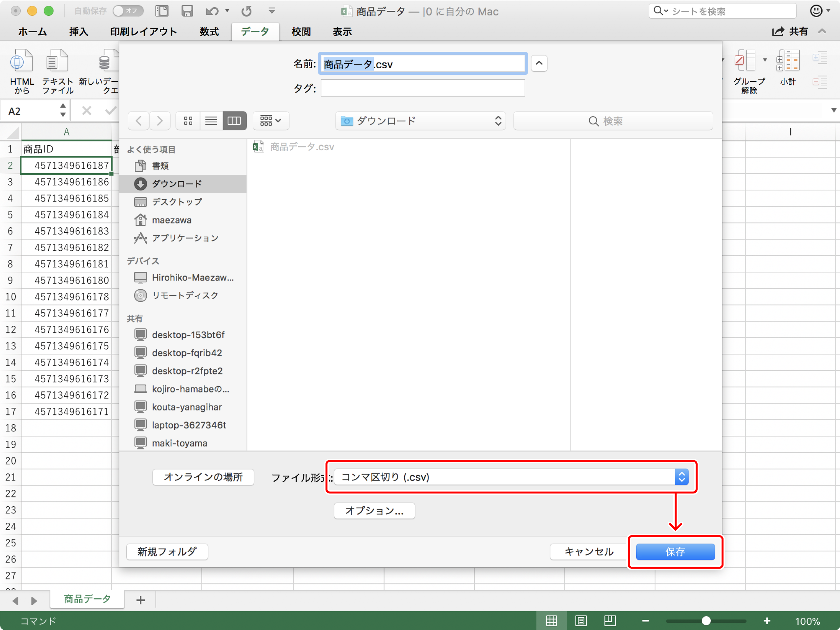This screenshot has width=840, height=630.
Task: Click the オプション... button
Action: pos(374,510)
